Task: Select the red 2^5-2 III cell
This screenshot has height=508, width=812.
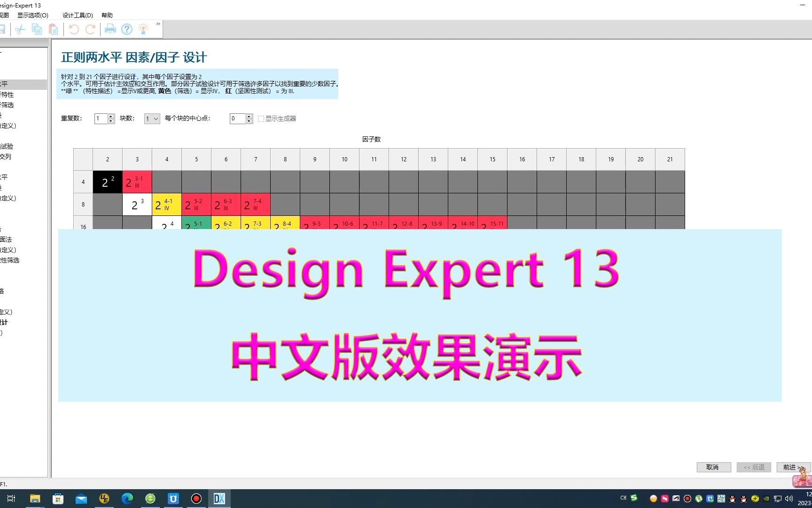Action: coord(196,205)
